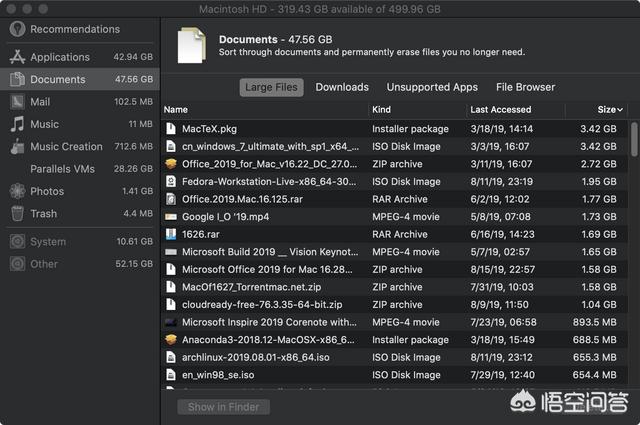Select the MacTeX.pkg file name
640x425 pixels.
point(209,129)
